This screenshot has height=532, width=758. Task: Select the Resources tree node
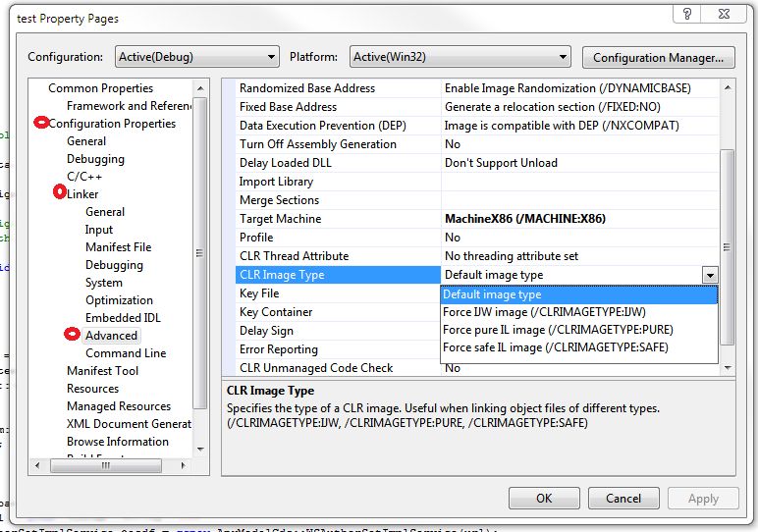click(x=92, y=389)
